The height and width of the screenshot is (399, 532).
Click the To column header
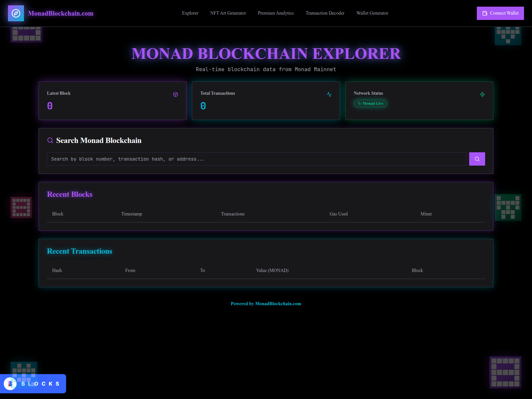click(x=202, y=270)
